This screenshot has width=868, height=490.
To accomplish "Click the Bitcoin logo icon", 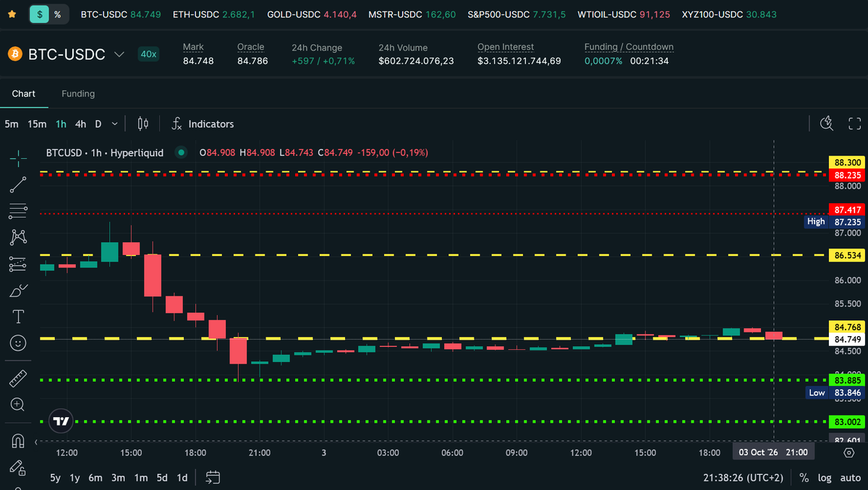I will click(x=14, y=54).
